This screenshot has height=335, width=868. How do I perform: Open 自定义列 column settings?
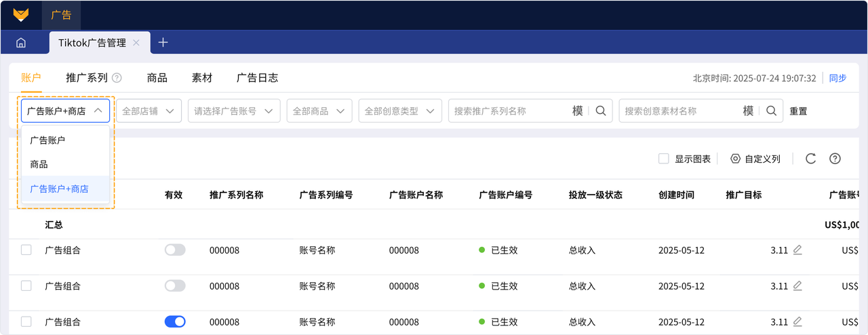click(x=755, y=159)
